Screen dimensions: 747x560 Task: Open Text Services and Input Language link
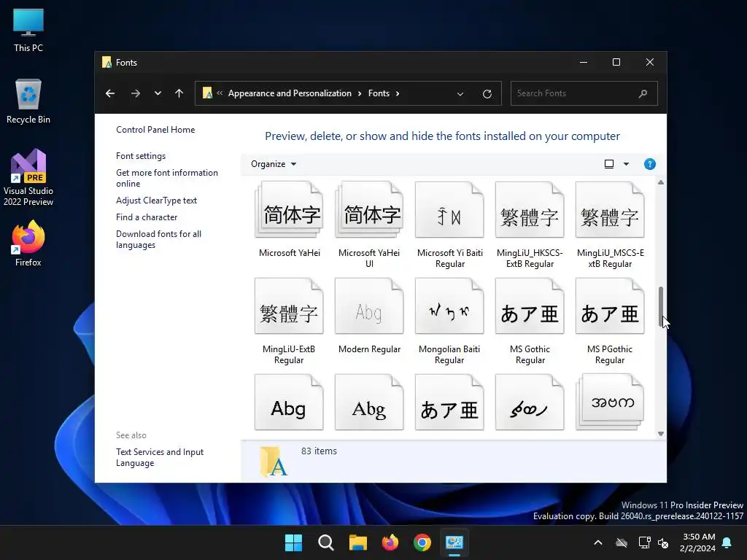pyautogui.click(x=160, y=457)
